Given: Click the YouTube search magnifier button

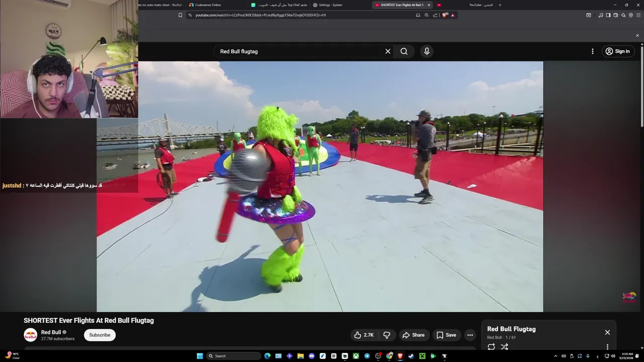Looking at the screenshot, I should (404, 51).
